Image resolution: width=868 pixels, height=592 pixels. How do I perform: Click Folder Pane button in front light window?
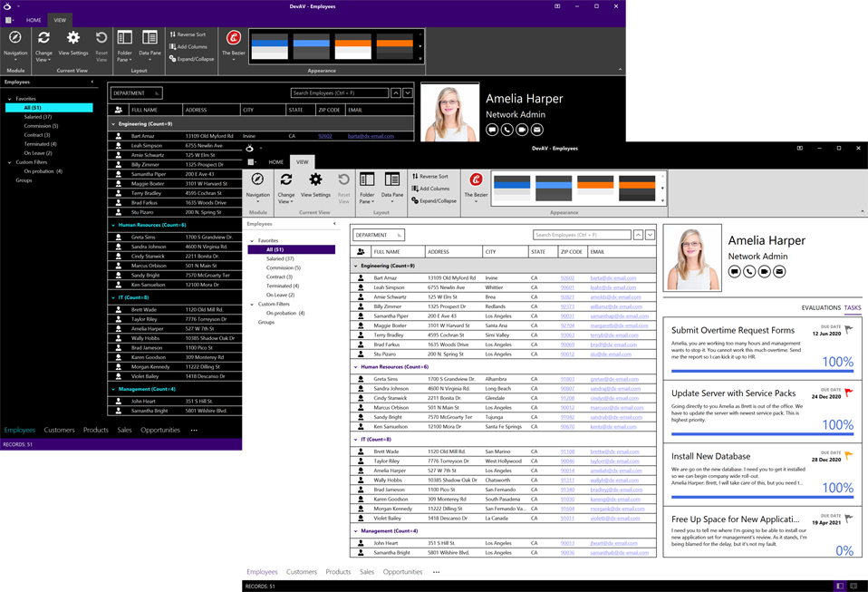tap(367, 187)
